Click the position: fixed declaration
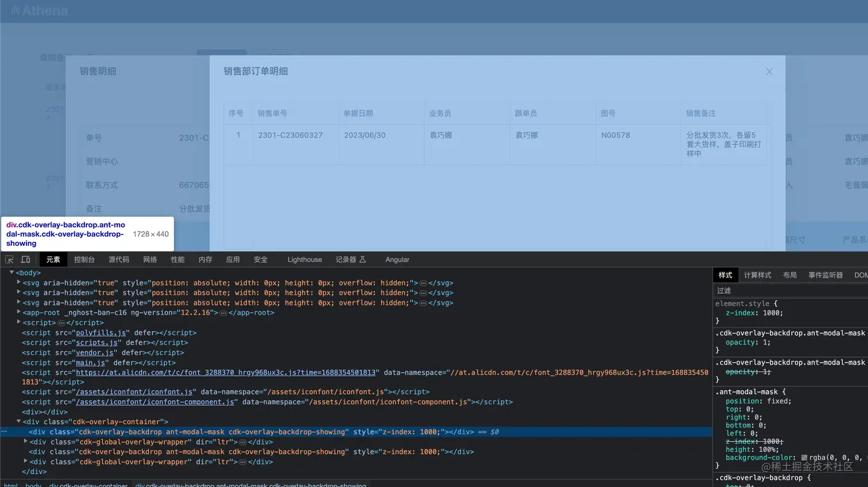Screen dimensions: 868x487 pyautogui.click(x=758, y=401)
